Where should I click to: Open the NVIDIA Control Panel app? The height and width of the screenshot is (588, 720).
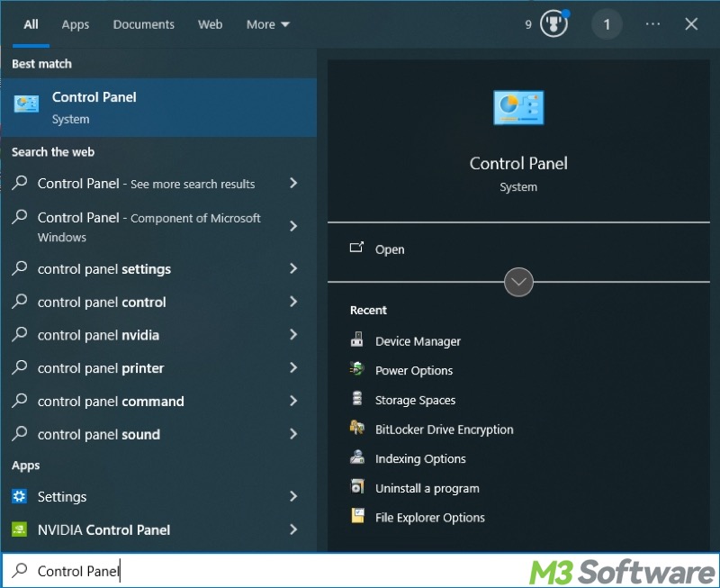coord(103,529)
